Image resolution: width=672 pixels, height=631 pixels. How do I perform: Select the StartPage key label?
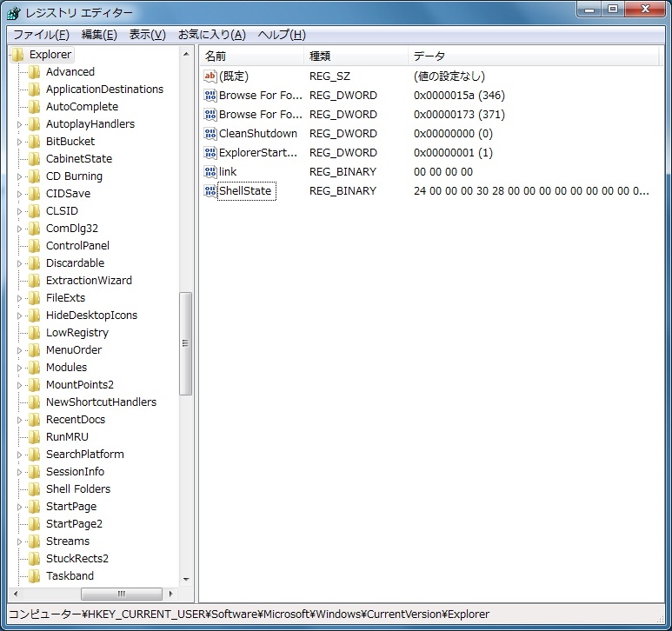(x=71, y=507)
